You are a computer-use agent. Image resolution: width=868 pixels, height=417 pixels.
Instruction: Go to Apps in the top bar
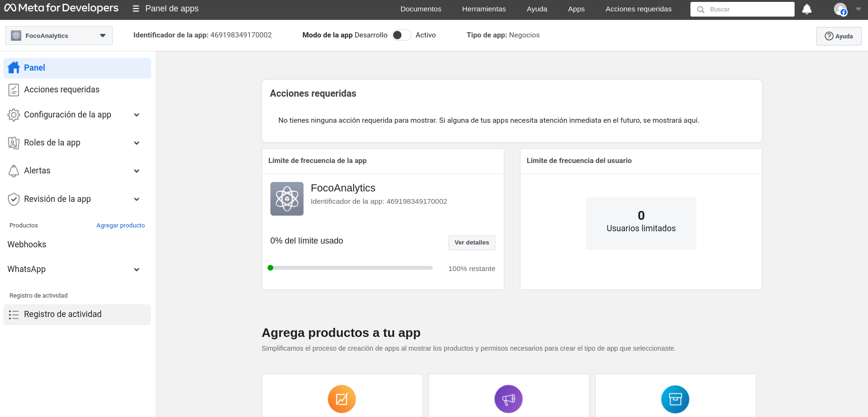[576, 9]
